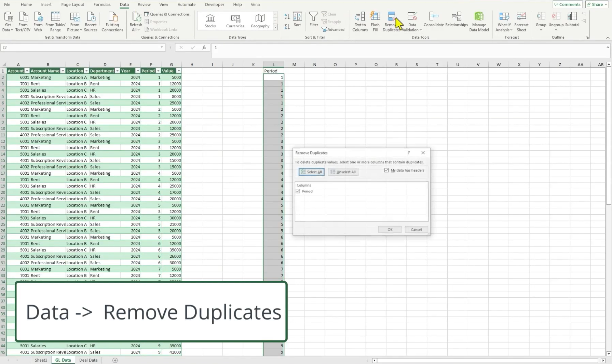
Task: Open Flash Fill
Action: point(375,21)
